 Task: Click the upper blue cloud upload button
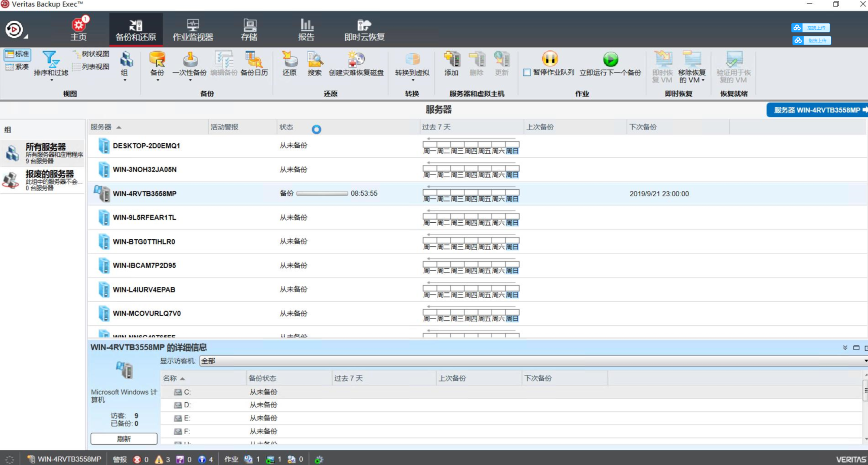tap(811, 28)
